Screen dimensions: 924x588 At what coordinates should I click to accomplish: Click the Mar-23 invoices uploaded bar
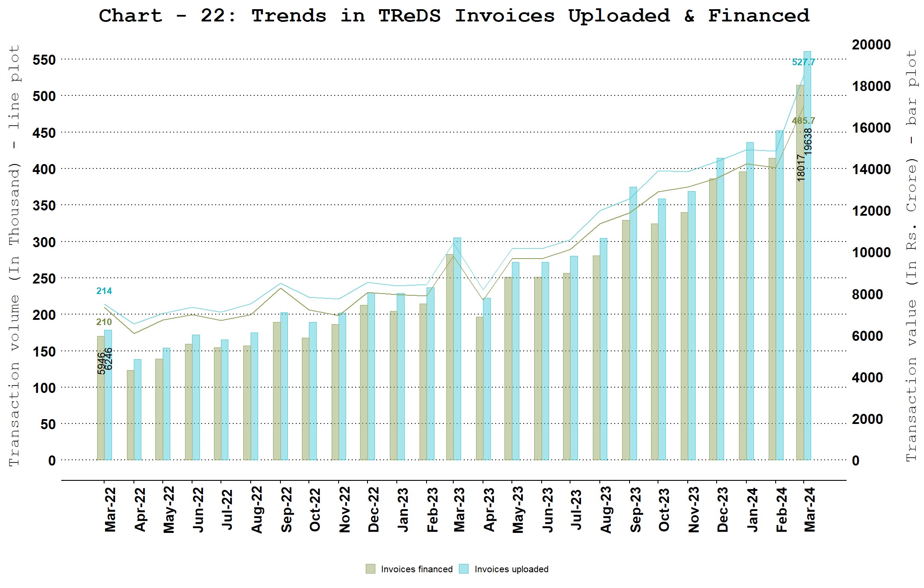(x=457, y=349)
